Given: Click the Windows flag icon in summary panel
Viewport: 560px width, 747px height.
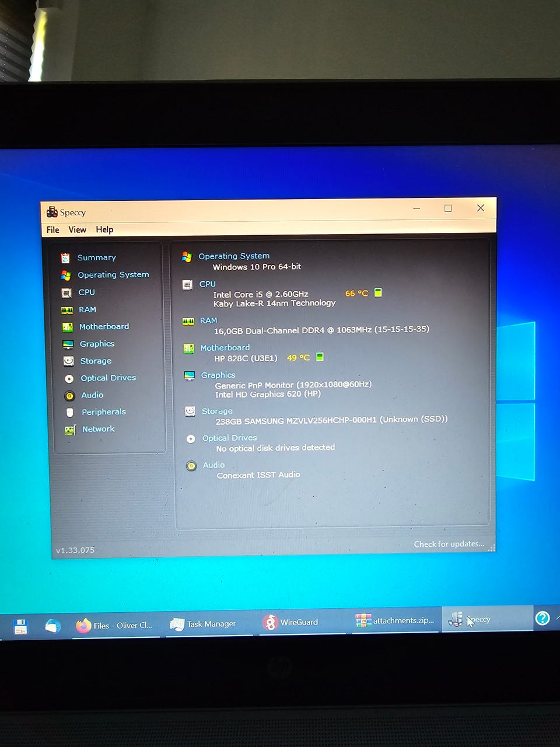Looking at the screenshot, I should pyautogui.click(x=187, y=256).
